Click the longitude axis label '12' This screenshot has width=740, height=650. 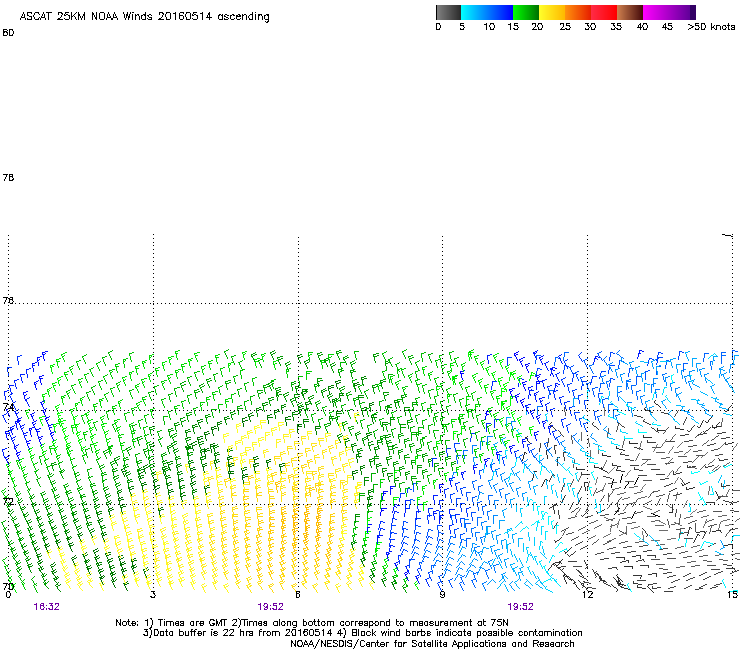pos(587,595)
